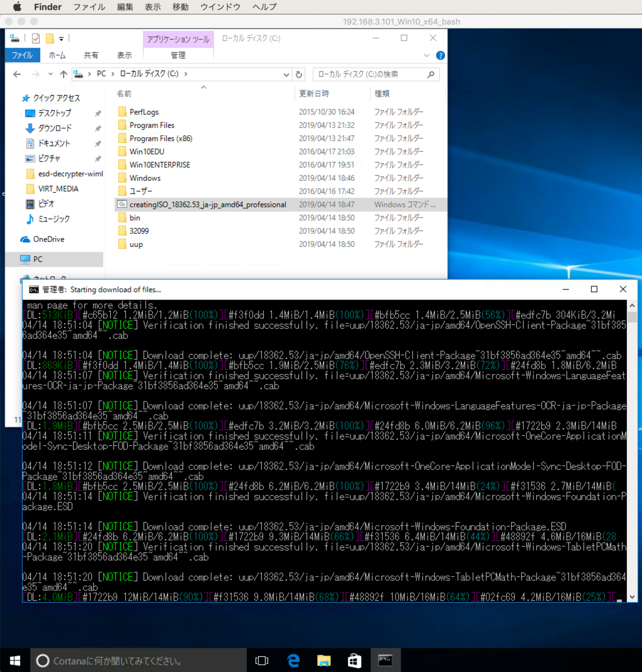Image resolution: width=642 pixels, height=672 pixels.
Task: Click the command prompt scrollbar down arrow
Action: 632,597
